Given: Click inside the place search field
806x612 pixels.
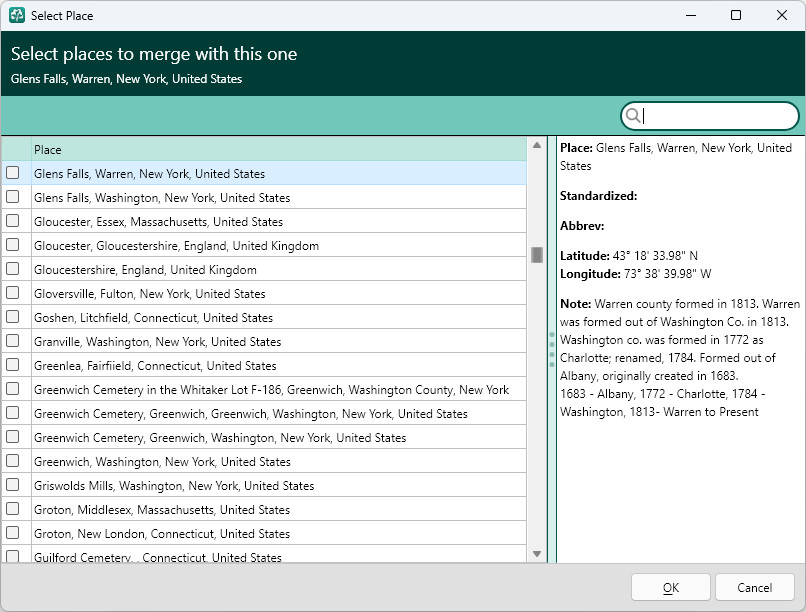Looking at the screenshot, I should 710,116.
